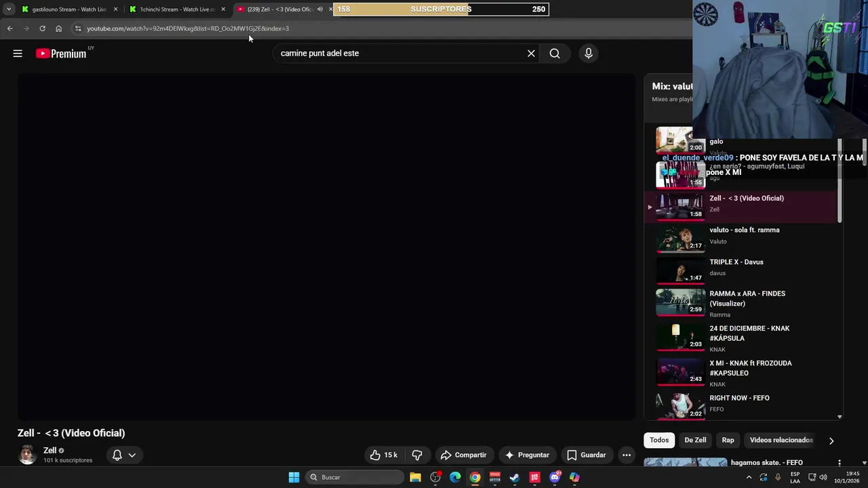Screen dimensions: 868x488
Task: Switch ESP LAA keyboard language
Action: (x=795, y=477)
